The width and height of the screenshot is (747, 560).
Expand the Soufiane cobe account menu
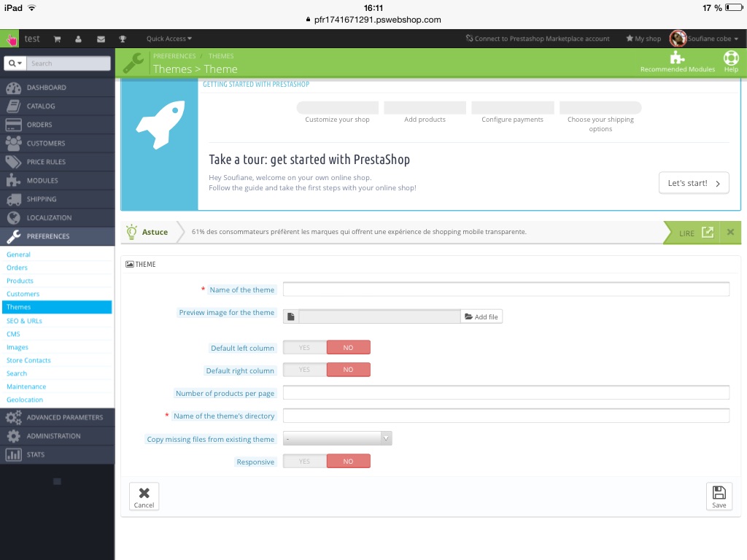coord(713,39)
